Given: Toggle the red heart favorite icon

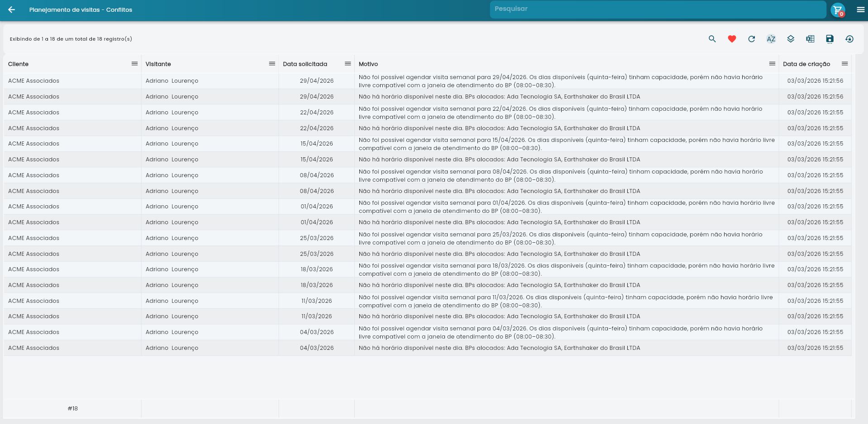Looking at the screenshot, I should click(732, 39).
